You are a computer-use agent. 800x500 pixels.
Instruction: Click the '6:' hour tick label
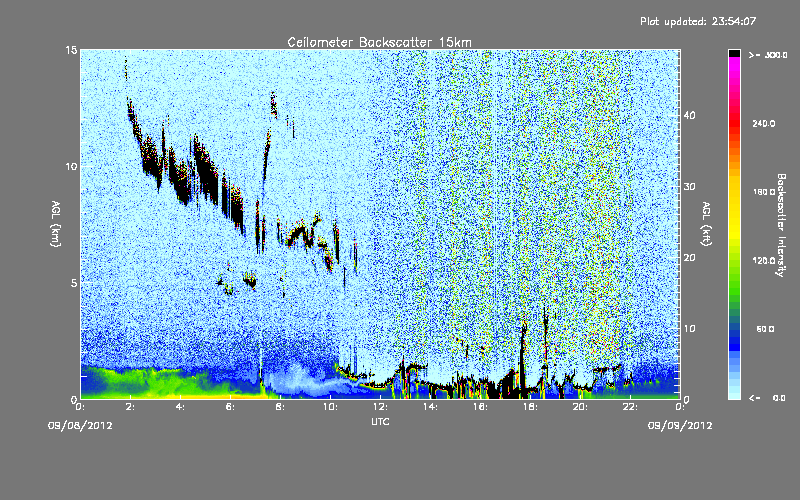pos(230,407)
